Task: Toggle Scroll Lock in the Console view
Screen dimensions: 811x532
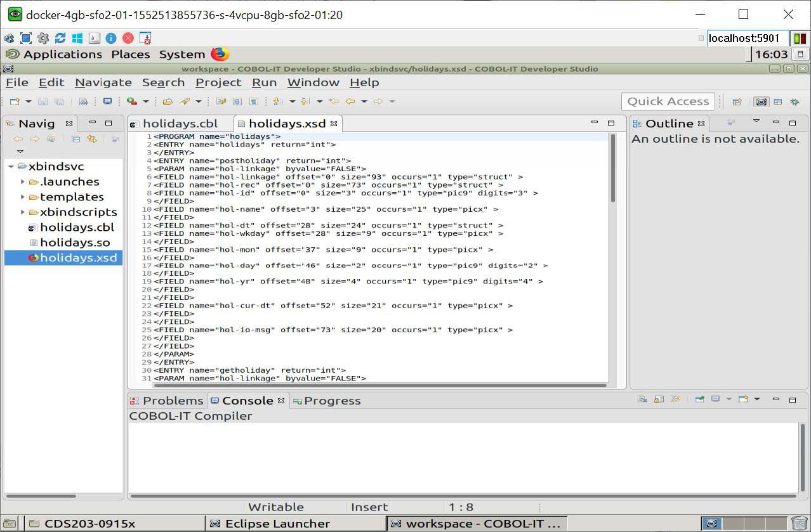Action: tap(660, 399)
